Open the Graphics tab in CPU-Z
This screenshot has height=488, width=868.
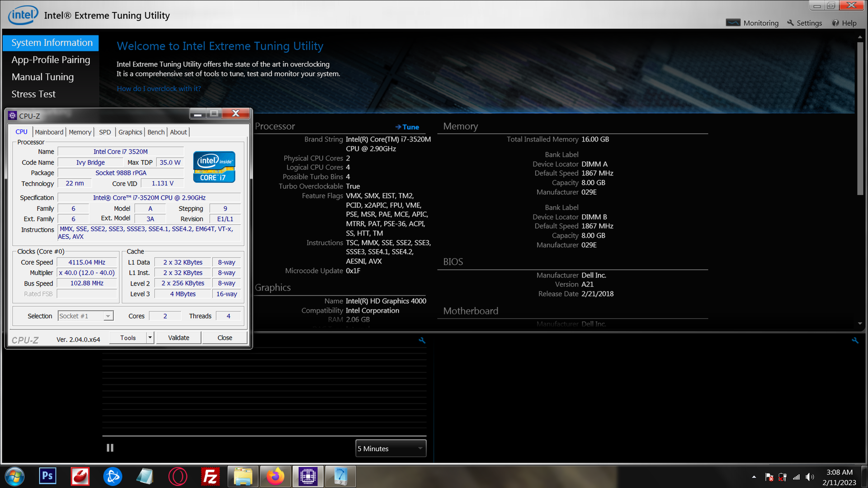130,132
